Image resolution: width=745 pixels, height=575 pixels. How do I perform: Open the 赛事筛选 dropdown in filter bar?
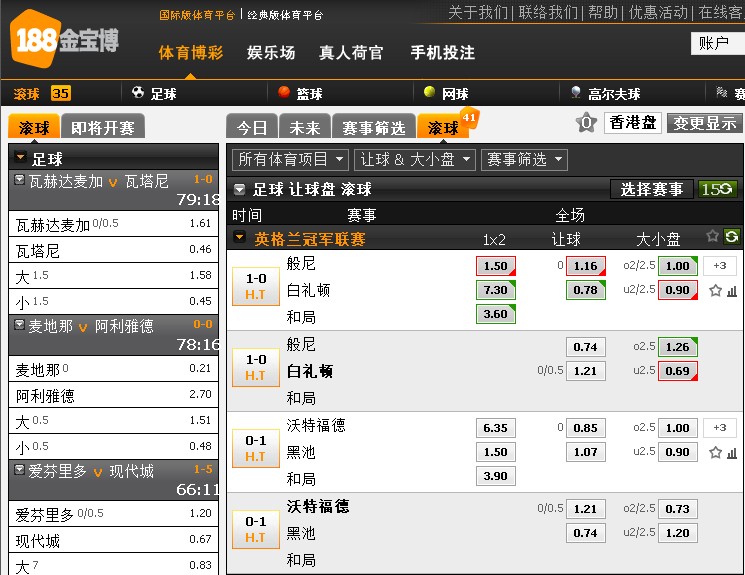tap(524, 159)
